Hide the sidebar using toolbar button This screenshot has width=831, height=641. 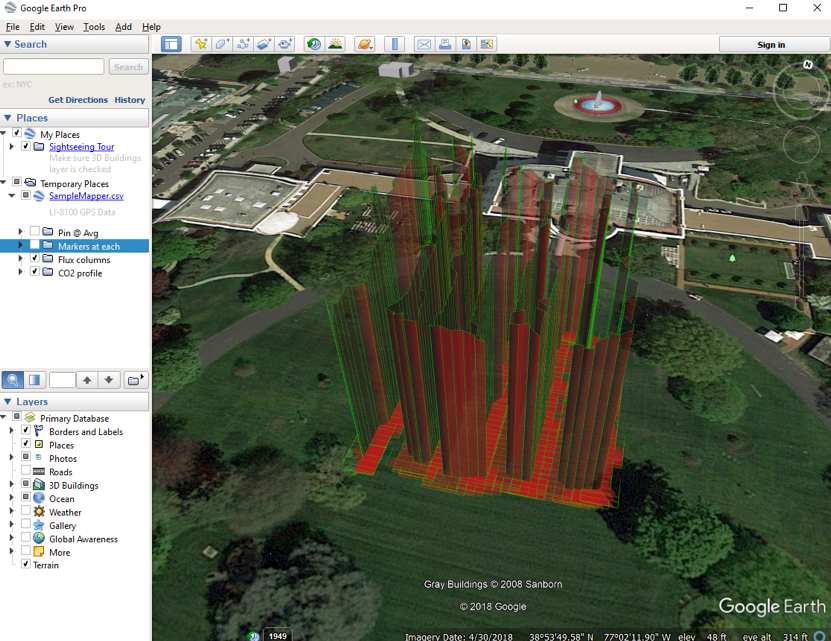coord(171,44)
